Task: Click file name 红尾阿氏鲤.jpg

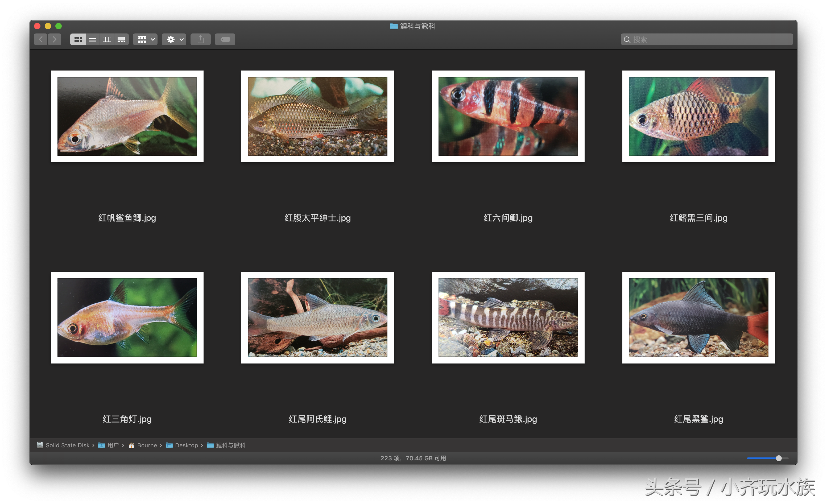Action: point(317,419)
